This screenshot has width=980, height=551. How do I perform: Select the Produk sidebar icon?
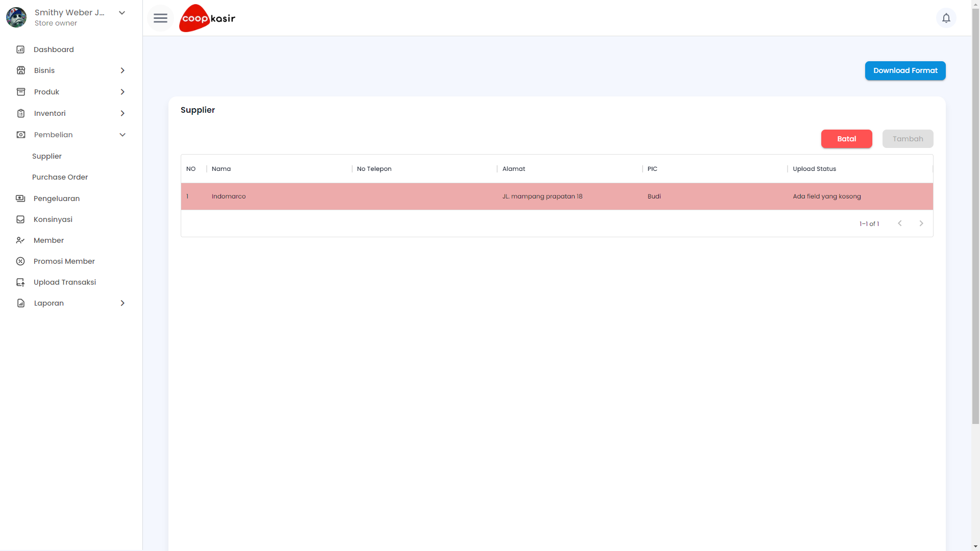click(20, 92)
